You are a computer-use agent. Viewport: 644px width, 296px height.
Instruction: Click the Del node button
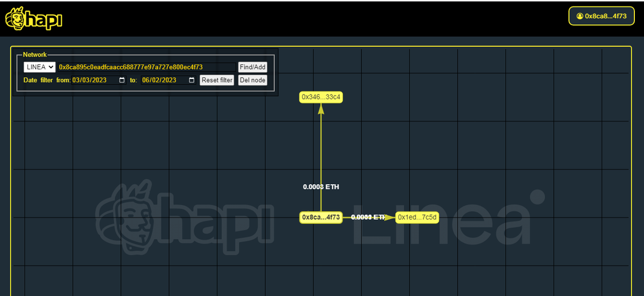[253, 80]
